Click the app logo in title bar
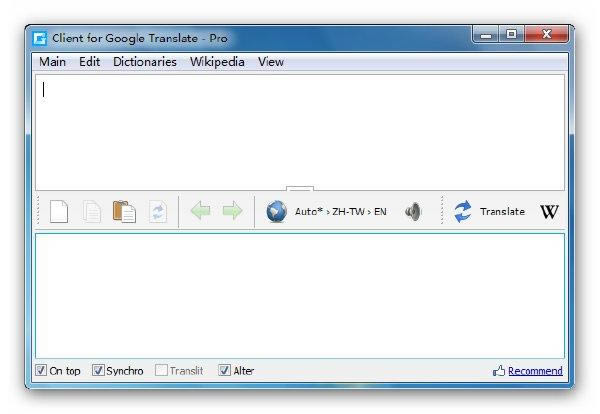This screenshot has width=600, height=414. pos(40,38)
